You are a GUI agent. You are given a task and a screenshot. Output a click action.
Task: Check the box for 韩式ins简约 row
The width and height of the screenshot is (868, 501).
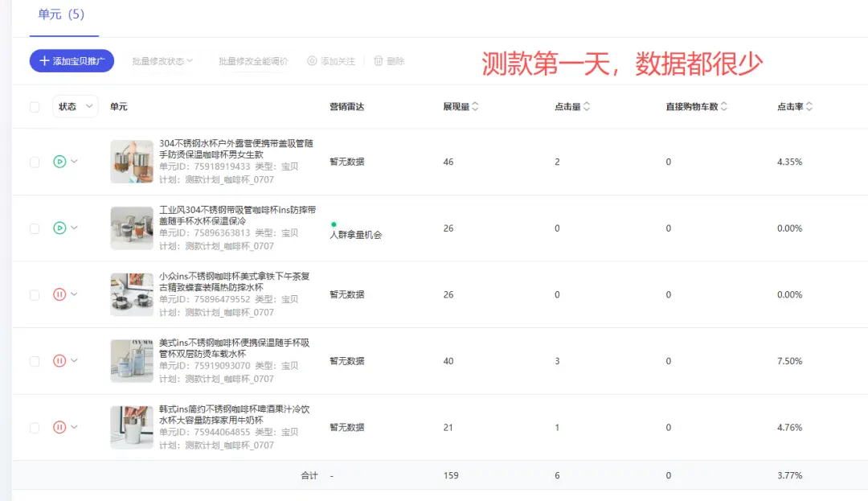[x=35, y=427]
